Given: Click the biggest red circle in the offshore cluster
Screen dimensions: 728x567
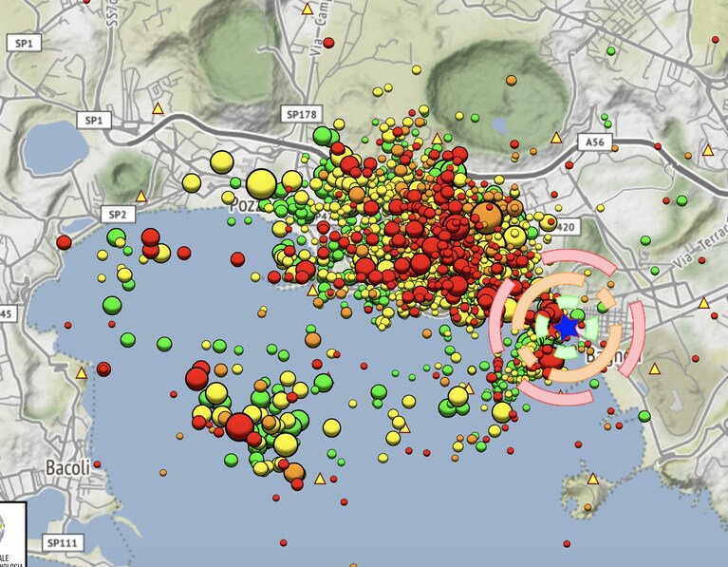Looking at the screenshot, I should coord(239,426).
